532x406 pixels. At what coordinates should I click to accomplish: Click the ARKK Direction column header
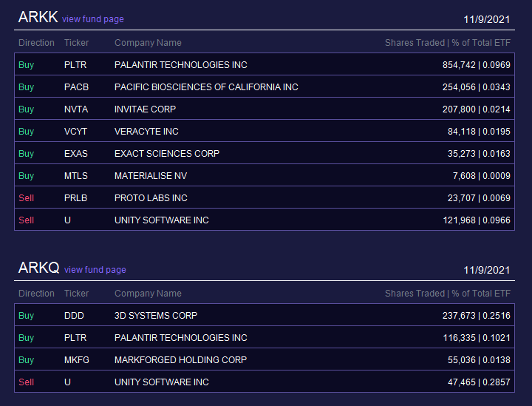point(36,43)
